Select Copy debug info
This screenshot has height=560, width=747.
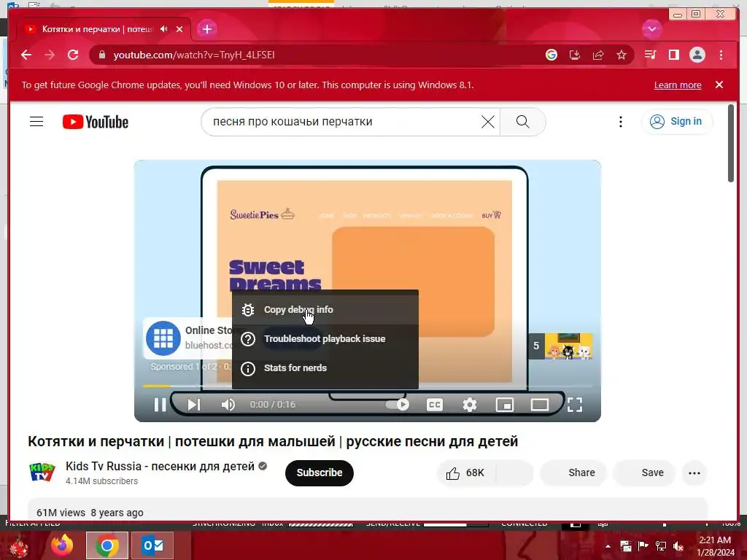325,309
